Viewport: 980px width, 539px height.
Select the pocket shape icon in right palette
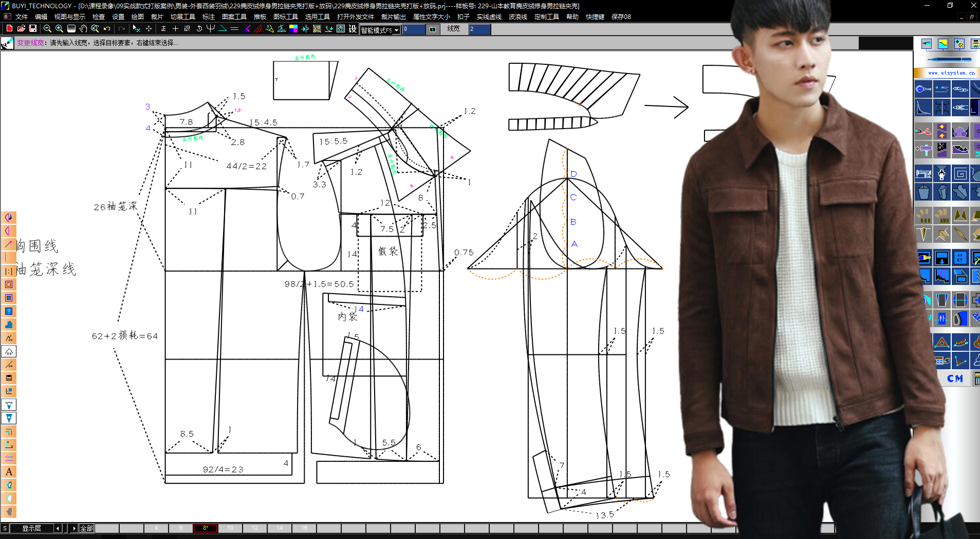point(923,192)
